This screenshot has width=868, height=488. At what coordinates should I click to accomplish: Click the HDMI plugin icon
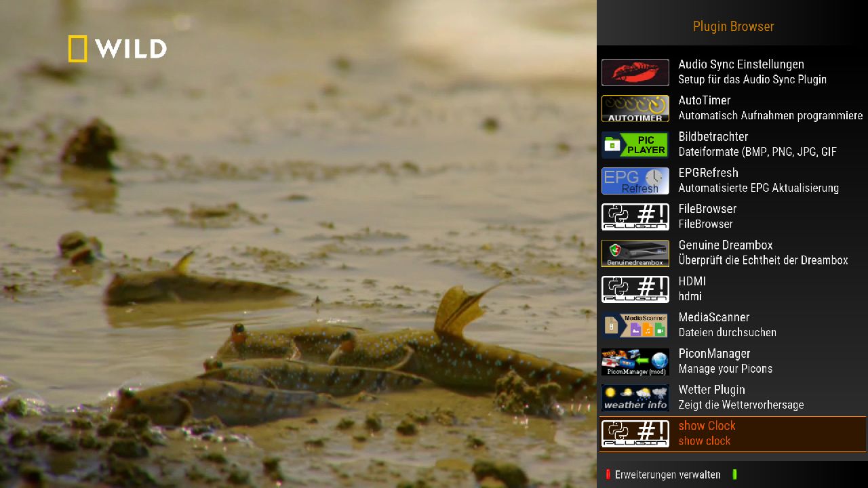pyautogui.click(x=635, y=289)
